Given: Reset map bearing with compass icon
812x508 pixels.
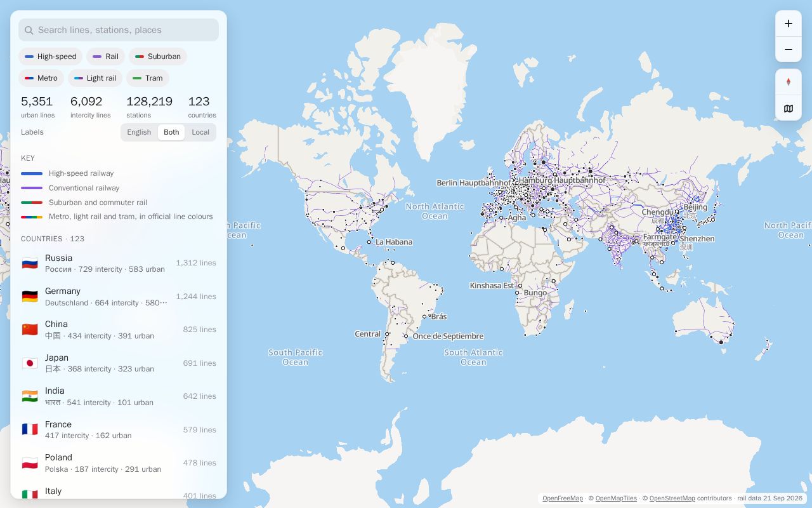Looking at the screenshot, I should tap(789, 82).
